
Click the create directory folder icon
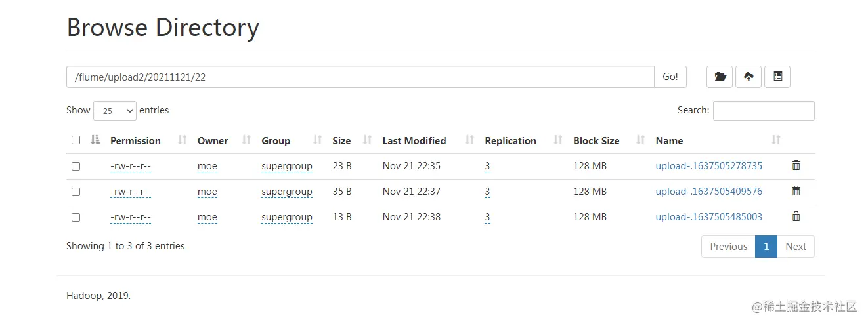tap(720, 77)
